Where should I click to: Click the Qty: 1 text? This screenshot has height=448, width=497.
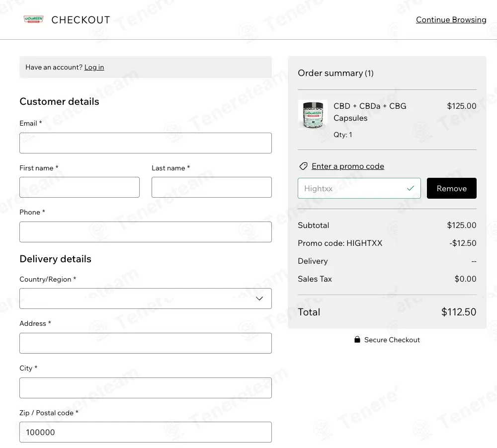(342, 135)
